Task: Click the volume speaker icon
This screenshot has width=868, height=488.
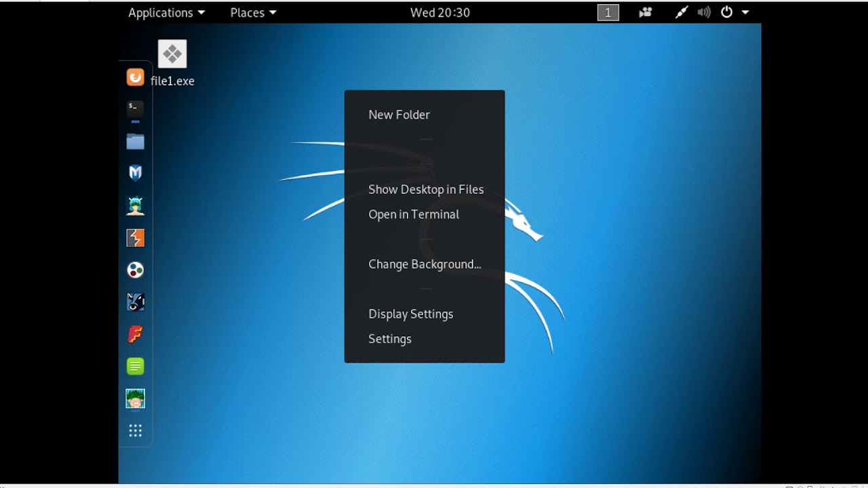Action: tap(705, 12)
